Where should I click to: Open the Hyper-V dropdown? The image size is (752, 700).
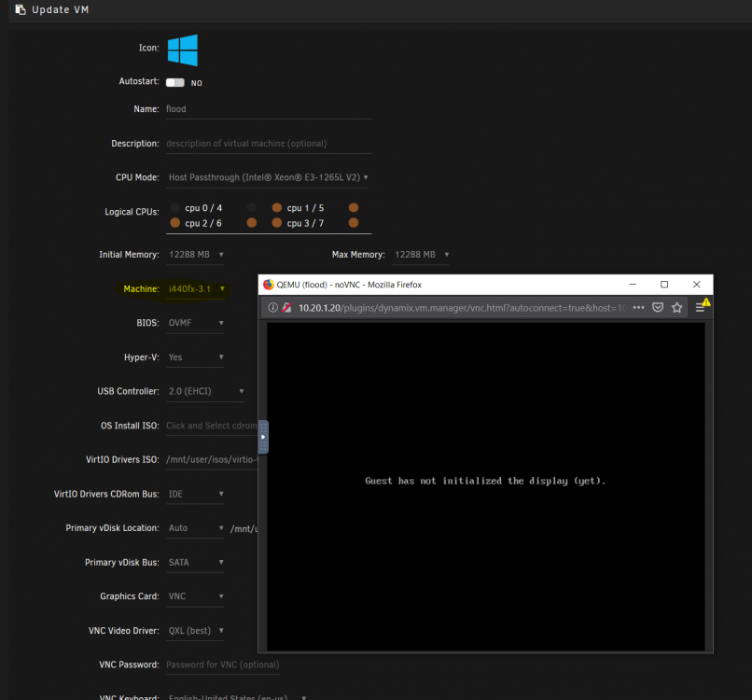(195, 357)
